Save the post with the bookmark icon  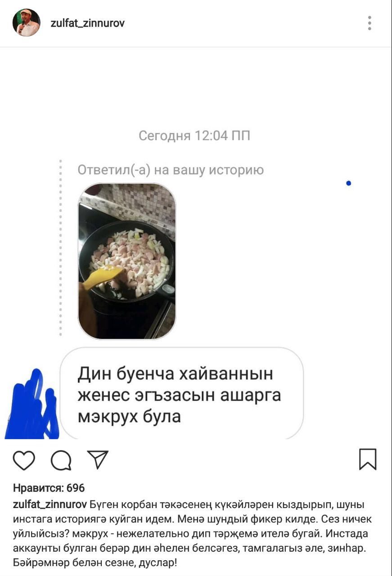coord(368,459)
